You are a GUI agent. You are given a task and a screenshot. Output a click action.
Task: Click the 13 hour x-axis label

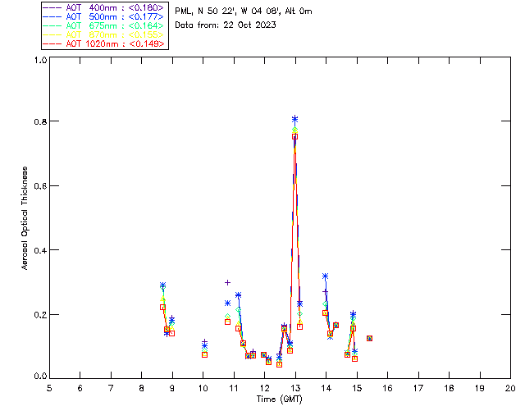[x=295, y=388]
